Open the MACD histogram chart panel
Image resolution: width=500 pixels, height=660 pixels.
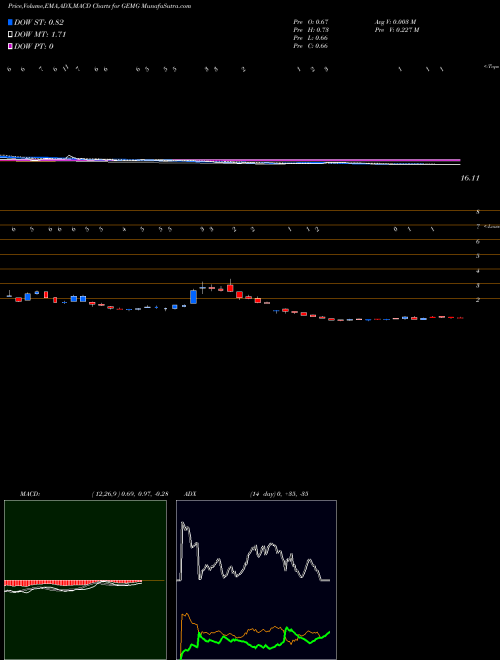point(85,580)
